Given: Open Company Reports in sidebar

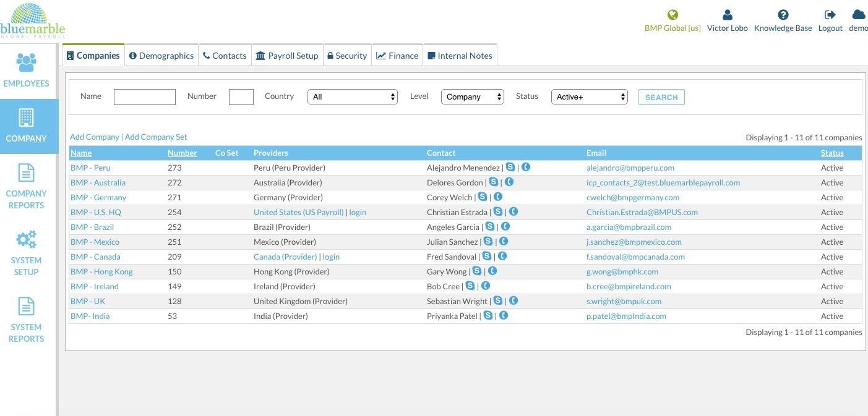Looking at the screenshot, I should click(26, 187).
